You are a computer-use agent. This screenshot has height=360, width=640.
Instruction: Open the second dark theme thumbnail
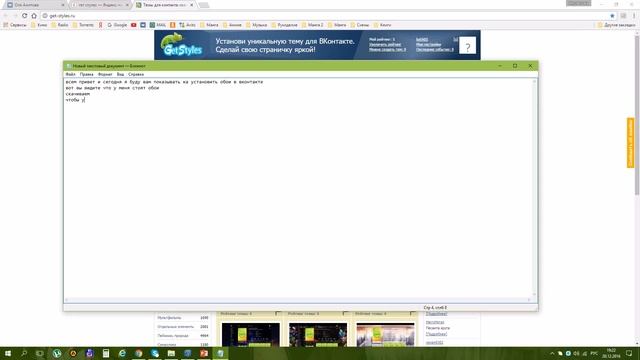(318, 335)
